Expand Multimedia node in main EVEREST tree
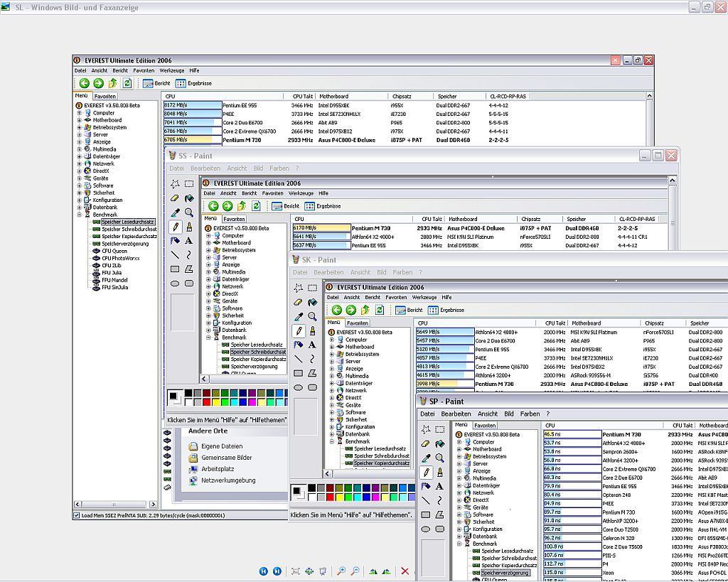Screen dimensions: 728x582 coord(79,149)
